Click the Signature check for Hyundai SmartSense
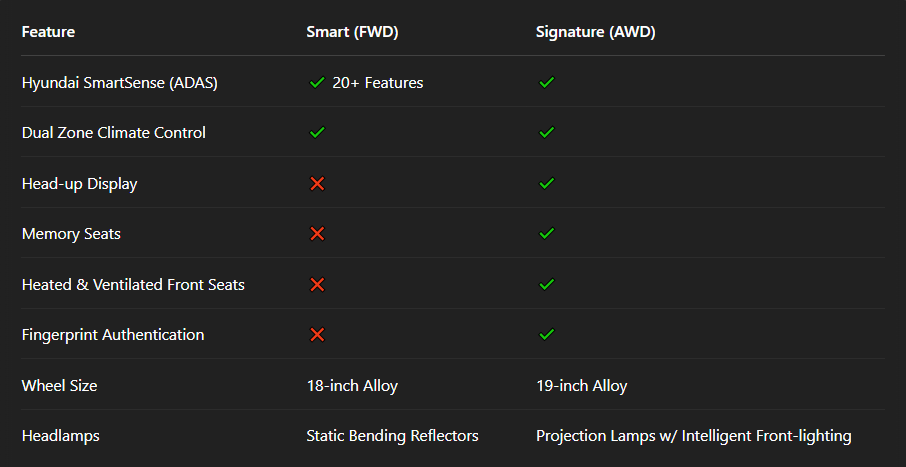This screenshot has width=906, height=467. point(546,83)
